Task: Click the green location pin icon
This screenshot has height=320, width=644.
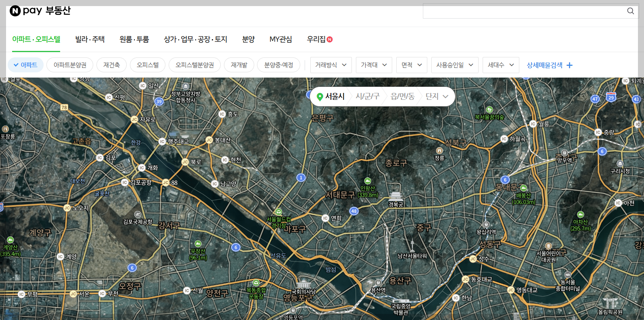Action: [320, 97]
